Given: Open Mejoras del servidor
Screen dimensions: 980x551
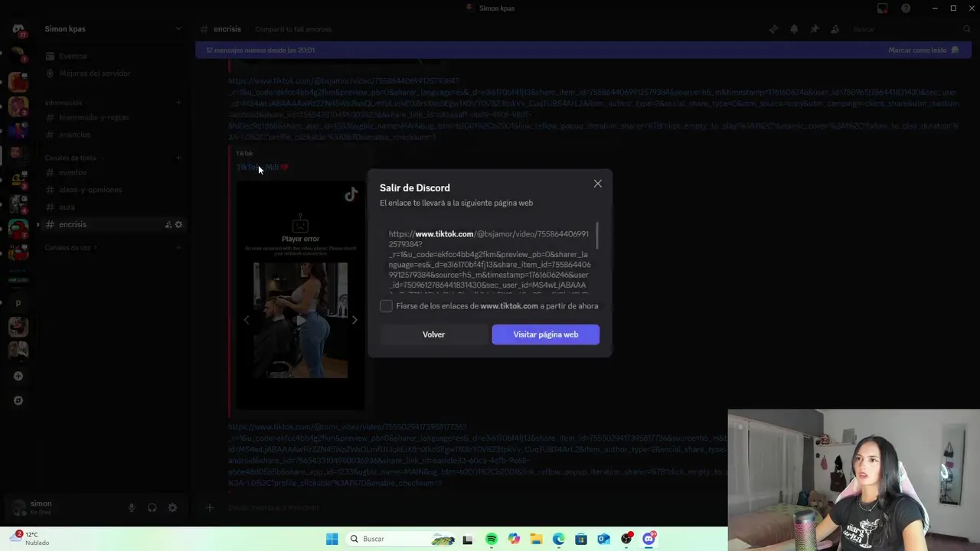Looking at the screenshot, I should [113, 73].
